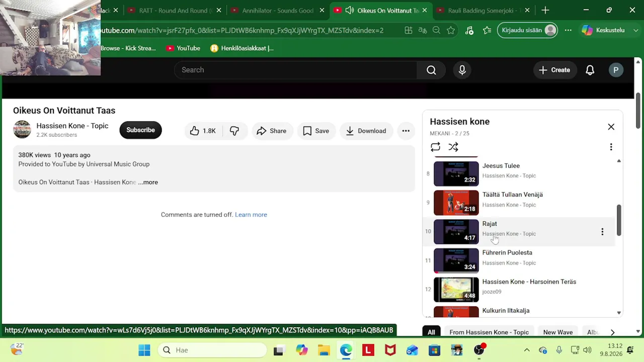Viewport: 644px width, 362px height.
Task: Start voice search with the microphone icon
Action: pos(462,70)
